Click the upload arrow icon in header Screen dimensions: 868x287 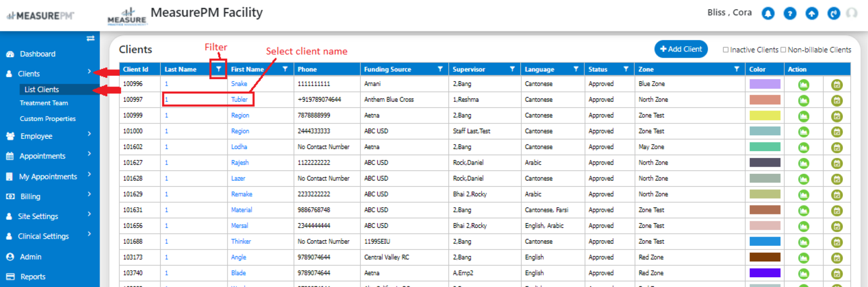pos(812,13)
